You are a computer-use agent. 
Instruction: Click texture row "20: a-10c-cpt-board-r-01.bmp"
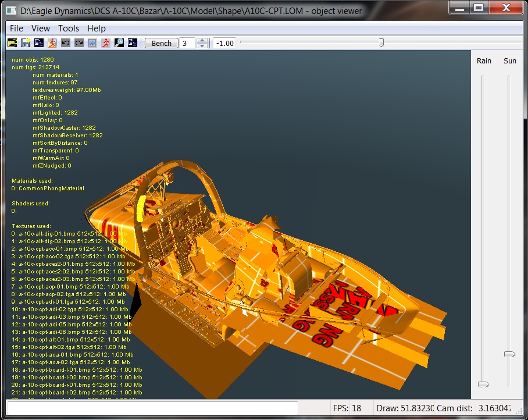(x=77, y=385)
